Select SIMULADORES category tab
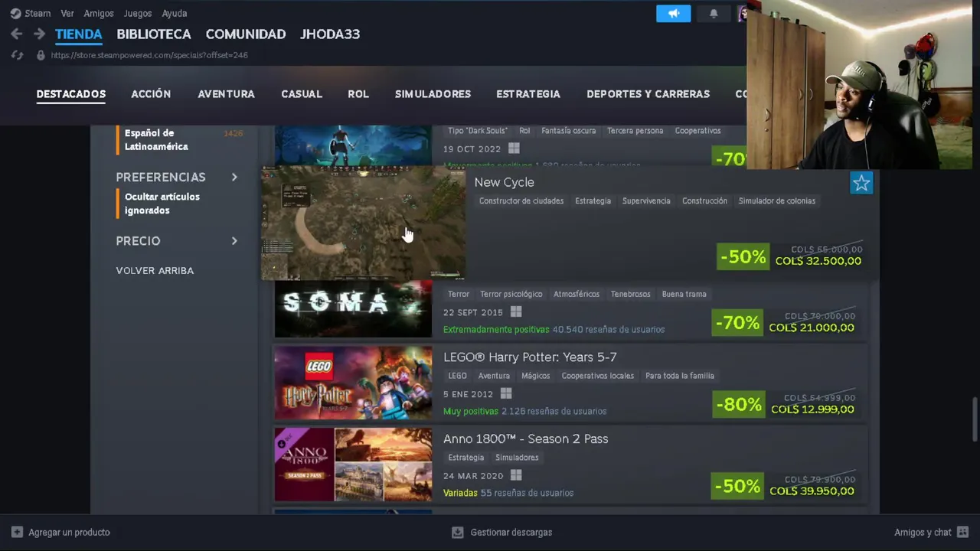Screen dimensions: 980x551 tap(433, 93)
